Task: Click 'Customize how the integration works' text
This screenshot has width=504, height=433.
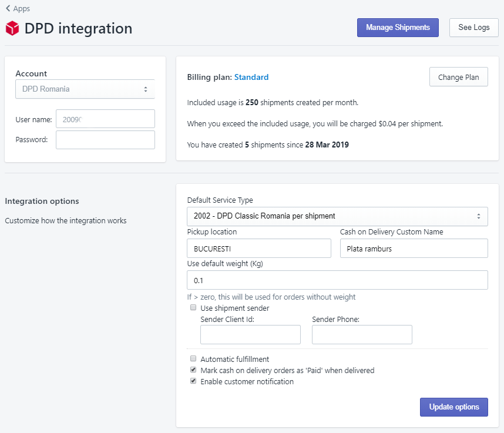Action: pyautogui.click(x=66, y=221)
